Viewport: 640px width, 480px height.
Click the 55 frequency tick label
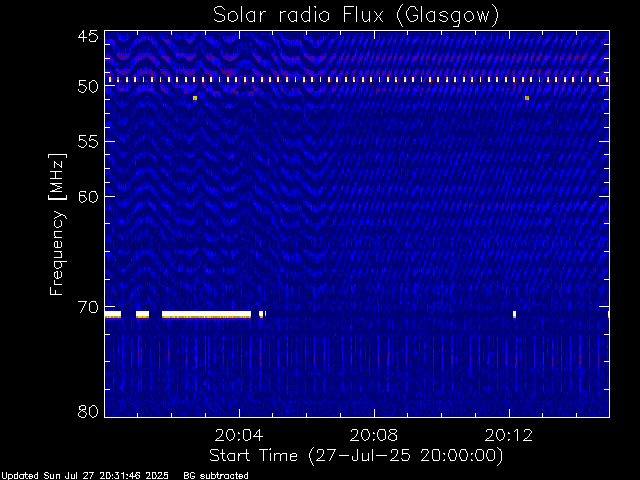88,142
